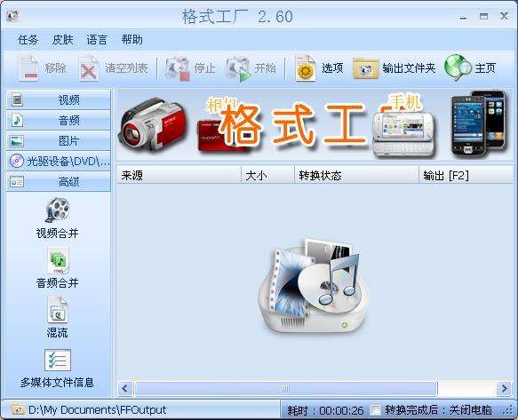Screen dimensions: 518x420
Task: Click the horizontal scrollbar right arrow
Action: click(504, 389)
